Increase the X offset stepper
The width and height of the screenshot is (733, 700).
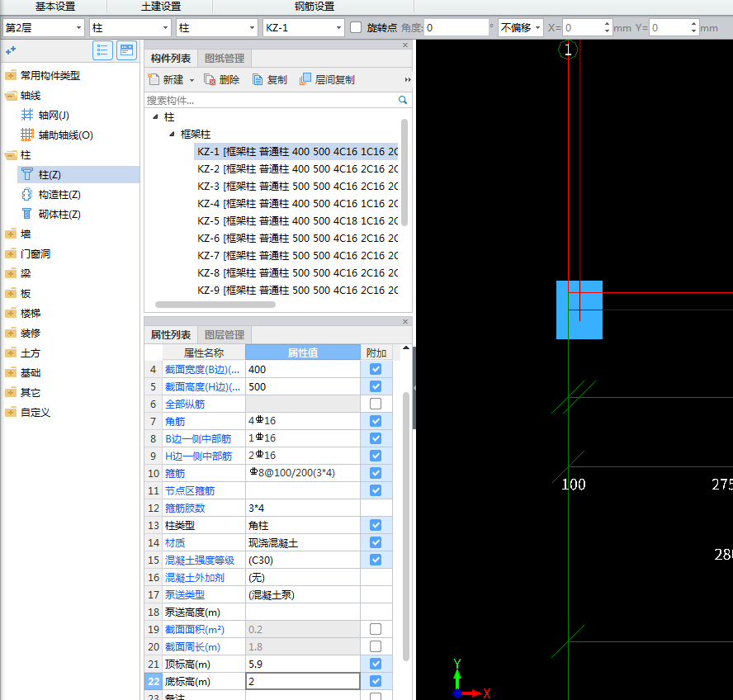(607, 24)
